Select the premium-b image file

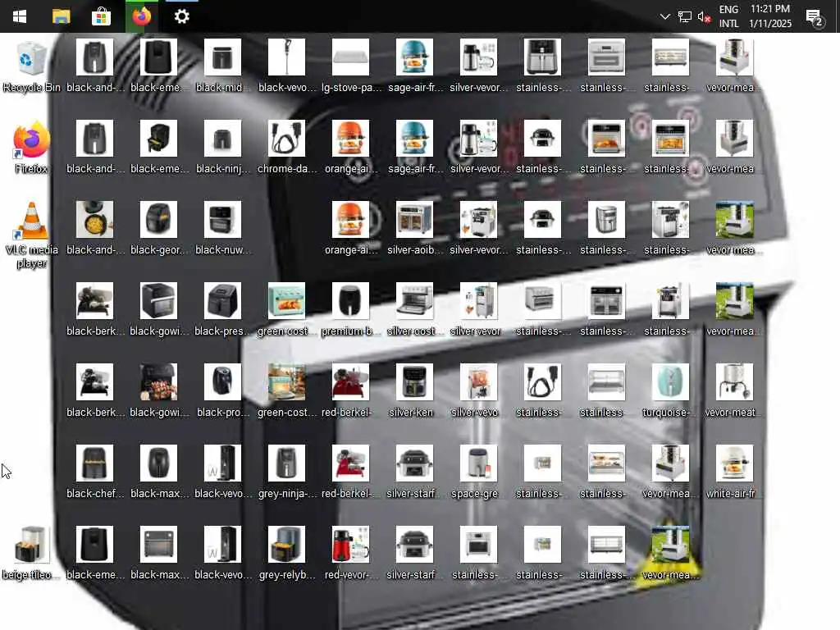[x=350, y=310]
